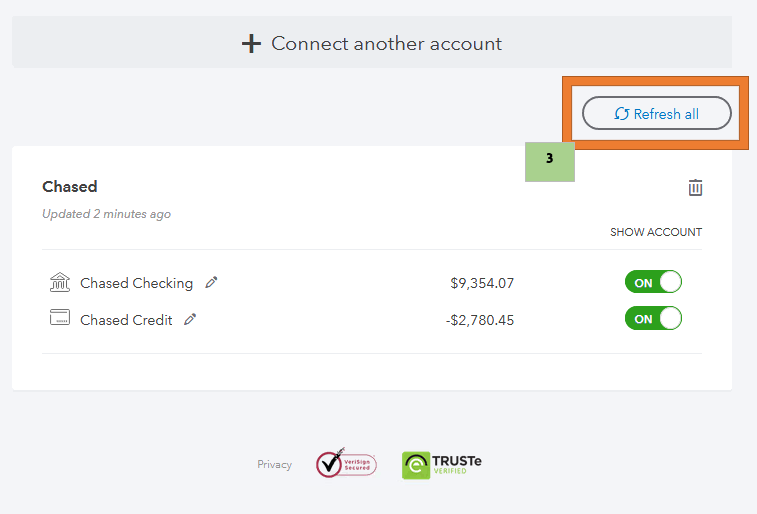Click the $9,354.07 checking balance
This screenshot has width=757, height=514.
(x=482, y=283)
